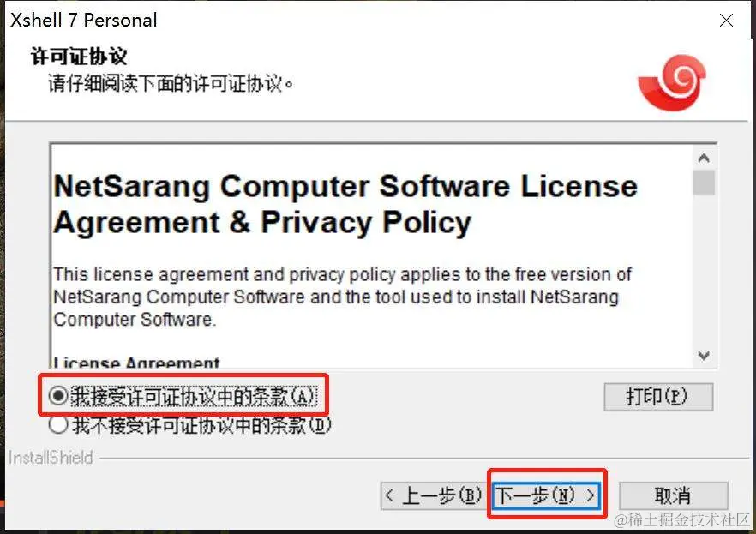Click the NetSarang License Agreement heading text
Viewport: 756px width, 534px height.
point(345,204)
